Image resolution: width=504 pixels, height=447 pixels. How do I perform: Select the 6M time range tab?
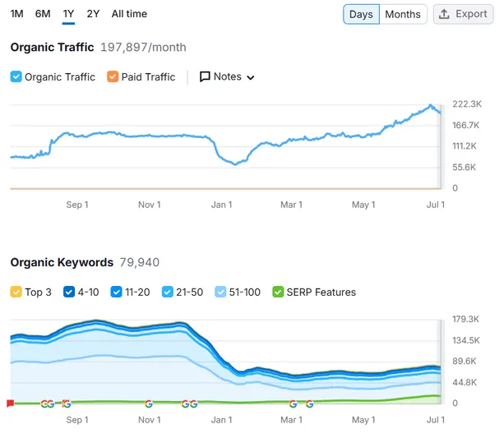tap(43, 14)
